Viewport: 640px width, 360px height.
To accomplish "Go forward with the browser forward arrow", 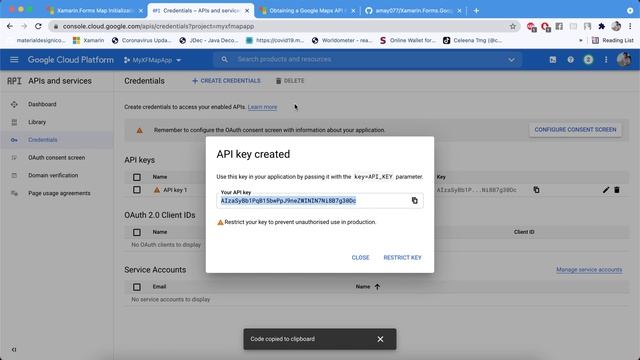I will pos(24,26).
